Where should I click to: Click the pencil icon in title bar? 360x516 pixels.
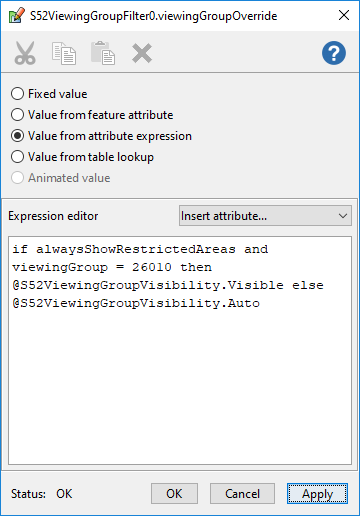(x=17, y=15)
